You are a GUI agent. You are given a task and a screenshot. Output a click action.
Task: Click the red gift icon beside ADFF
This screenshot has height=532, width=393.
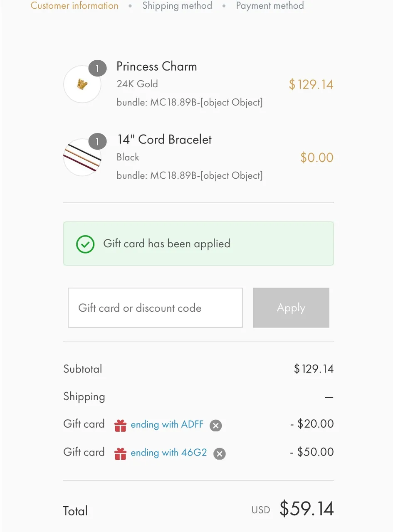(120, 426)
